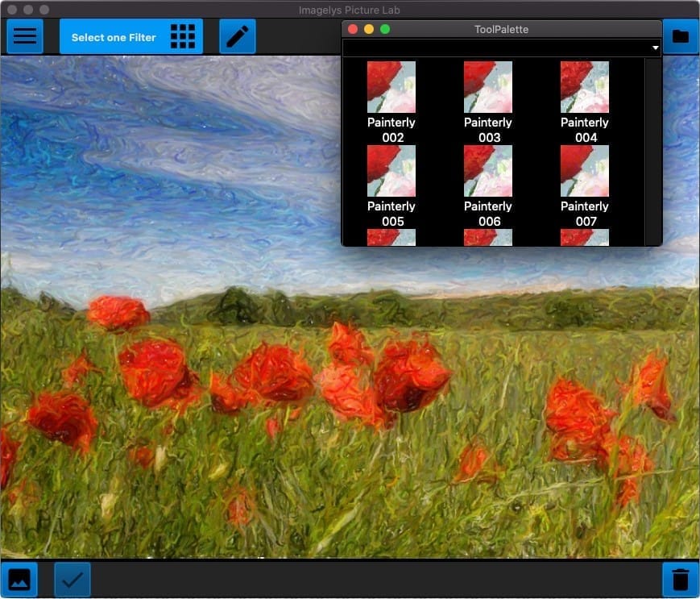700x599 pixels.
Task: Select the Painterly 007 thumbnail
Action: (584, 171)
